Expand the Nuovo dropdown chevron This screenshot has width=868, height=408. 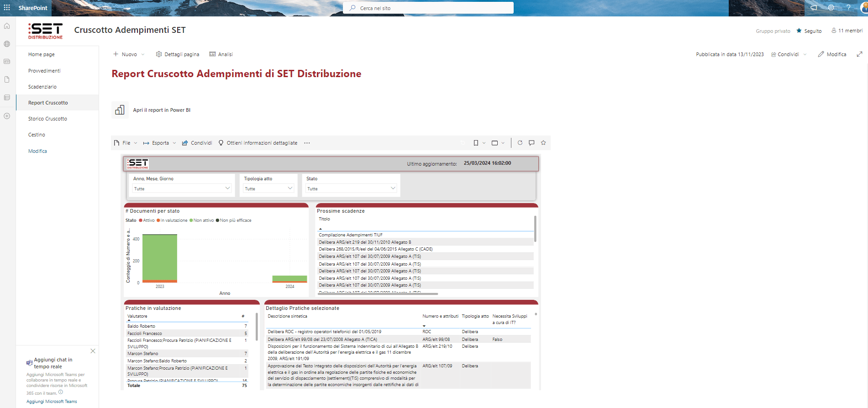tap(143, 54)
